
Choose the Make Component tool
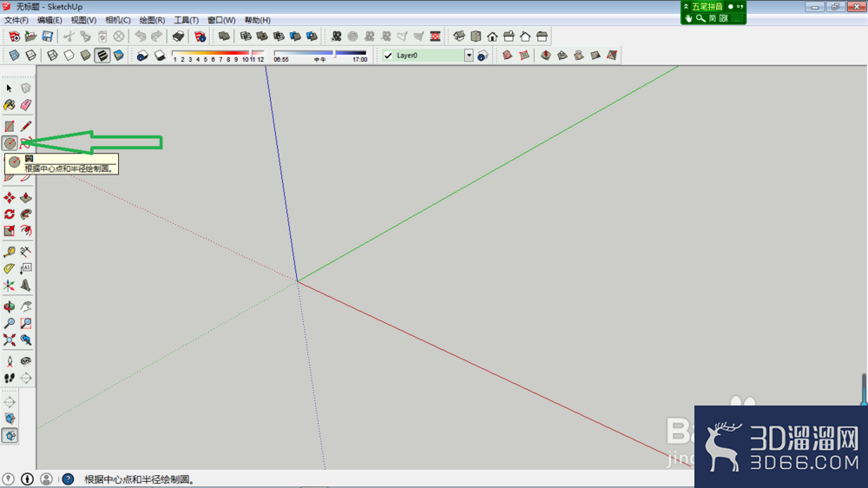tap(26, 89)
